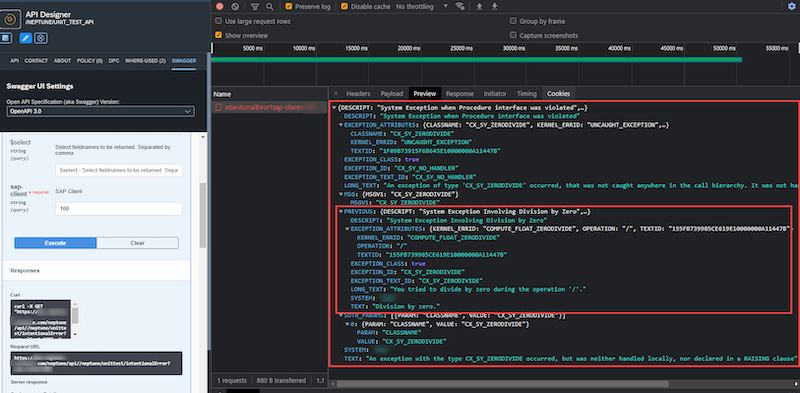Click the 25000 ms timeline marker
800x393 pixels.
point(461,48)
